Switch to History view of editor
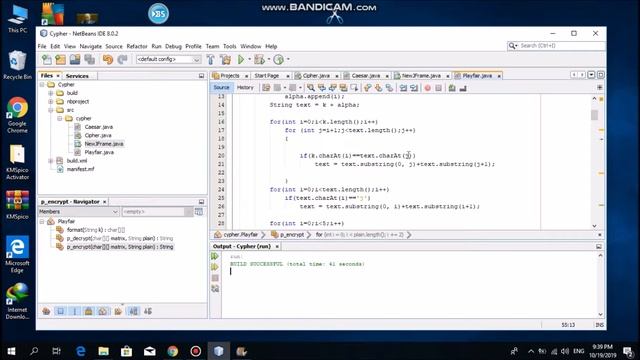Image resolution: width=640 pixels, height=360 pixels. pos(245,88)
